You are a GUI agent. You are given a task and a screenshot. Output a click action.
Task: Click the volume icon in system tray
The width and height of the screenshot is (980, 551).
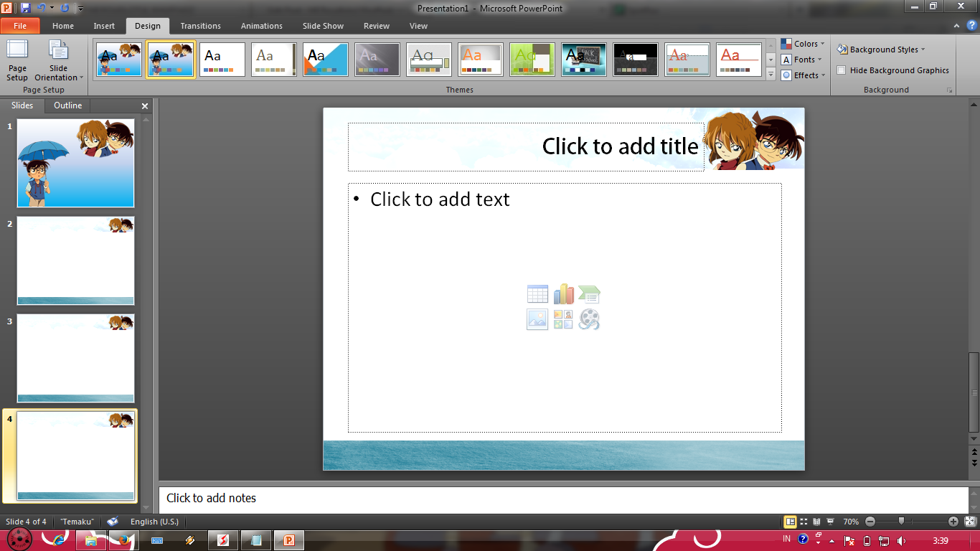point(901,540)
